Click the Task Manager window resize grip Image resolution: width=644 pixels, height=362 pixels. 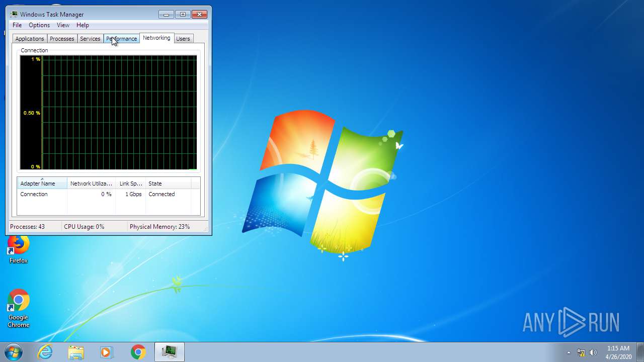click(x=206, y=229)
